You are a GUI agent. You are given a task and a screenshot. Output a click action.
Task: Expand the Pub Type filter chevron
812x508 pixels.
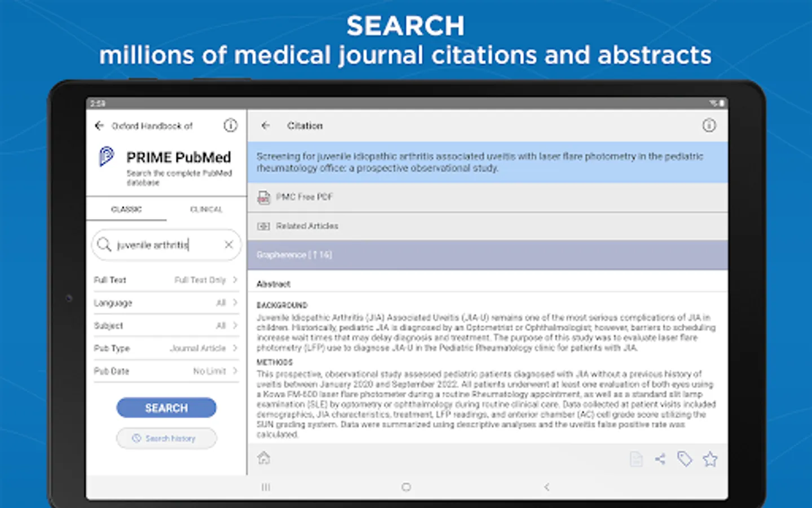[235, 348]
